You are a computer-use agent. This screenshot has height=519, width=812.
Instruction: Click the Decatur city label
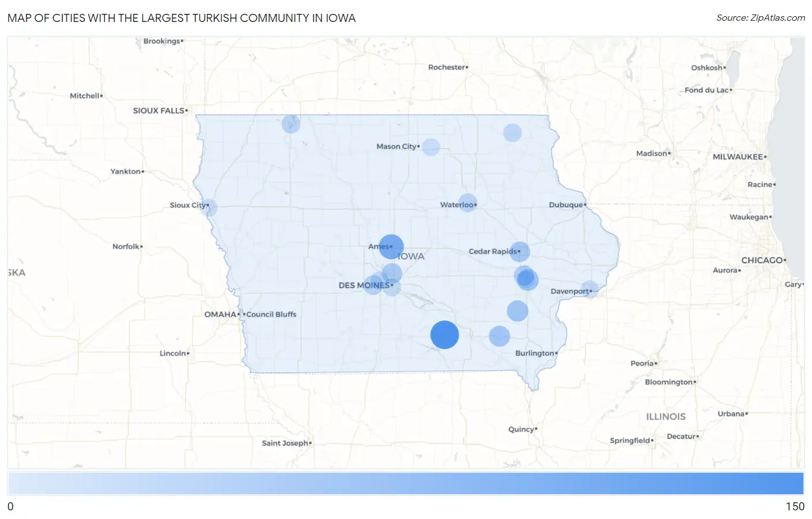[x=681, y=436]
